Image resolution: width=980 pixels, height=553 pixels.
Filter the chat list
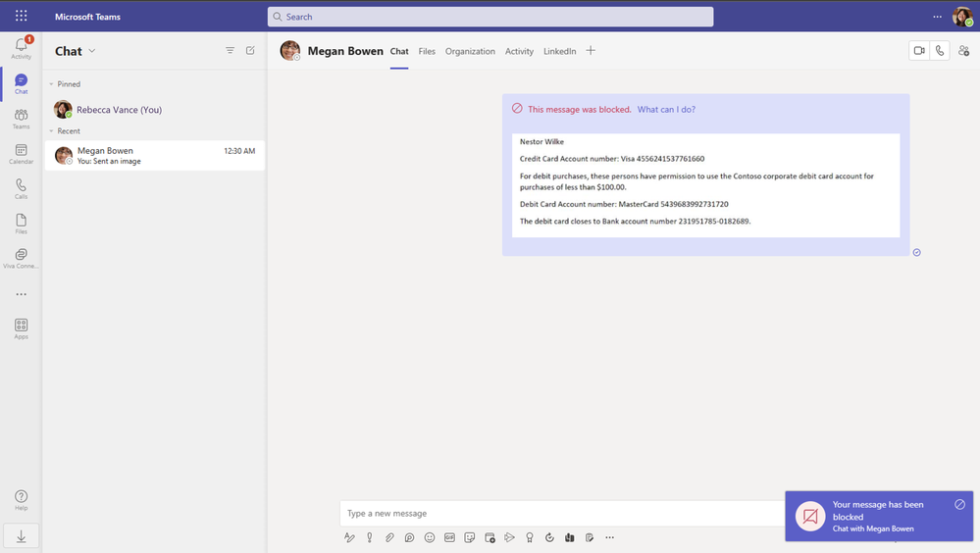pyautogui.click(x=230, y=51)
